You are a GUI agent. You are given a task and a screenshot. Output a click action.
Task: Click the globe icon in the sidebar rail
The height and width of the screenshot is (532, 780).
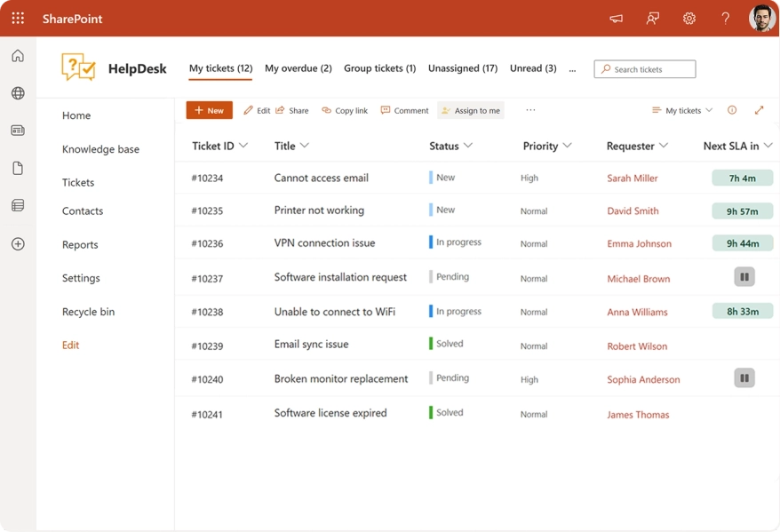pos(17,92)
